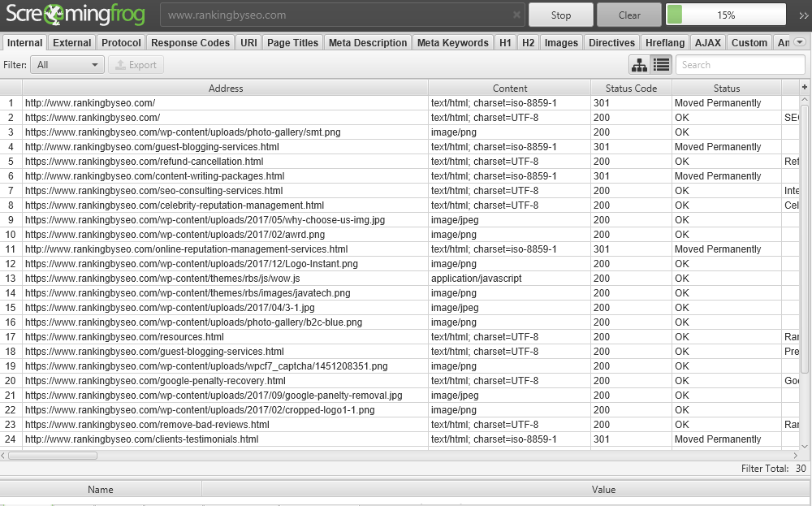Viewport: 812px width, 506px height.
Task: Clear the URL field with the X icon
Action: [x=516, y=15]
